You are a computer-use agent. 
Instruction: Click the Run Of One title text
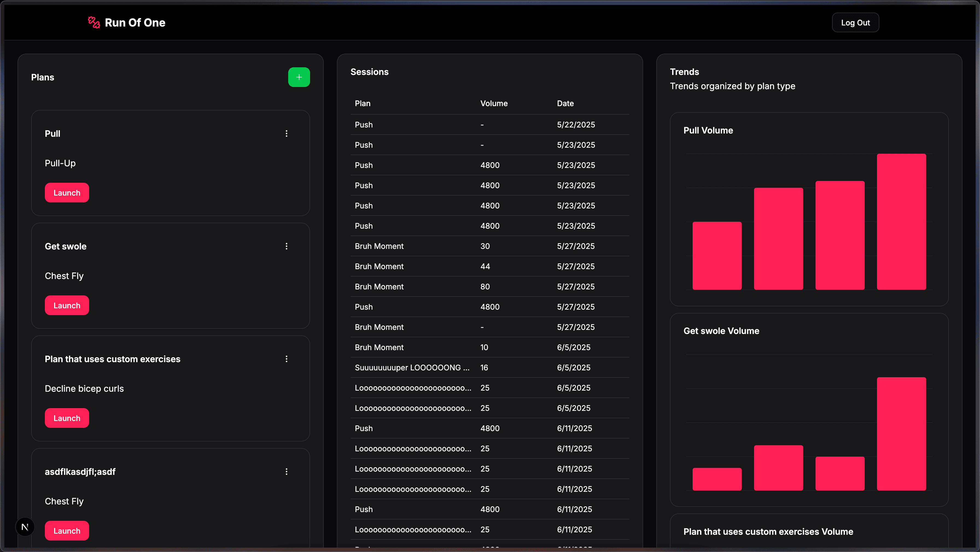click(135, 22)
